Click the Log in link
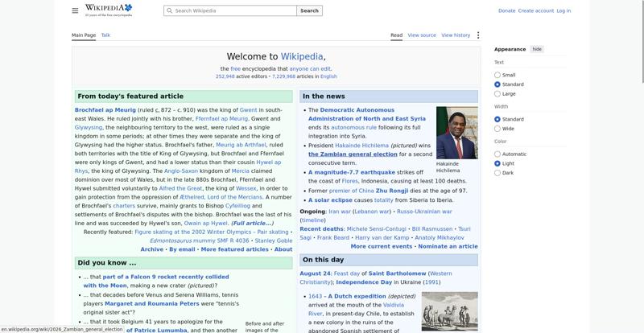644x333 pixels. (563, 11)
